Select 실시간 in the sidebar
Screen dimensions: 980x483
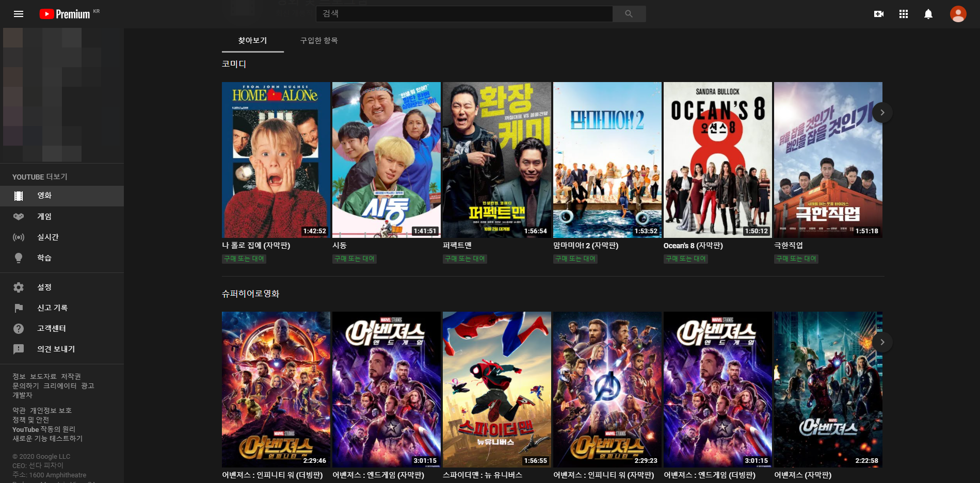62,237
